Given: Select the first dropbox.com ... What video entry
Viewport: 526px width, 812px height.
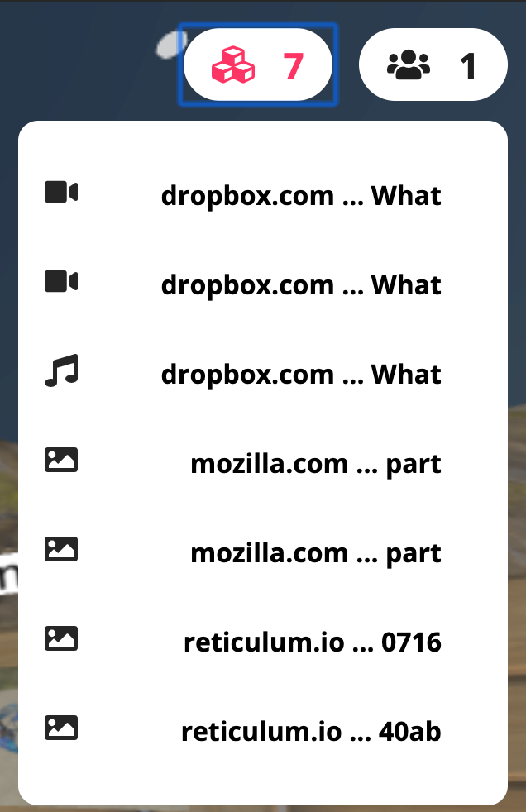Looking at the screenshot, I should pyautogui.click(x=263, y=196).
